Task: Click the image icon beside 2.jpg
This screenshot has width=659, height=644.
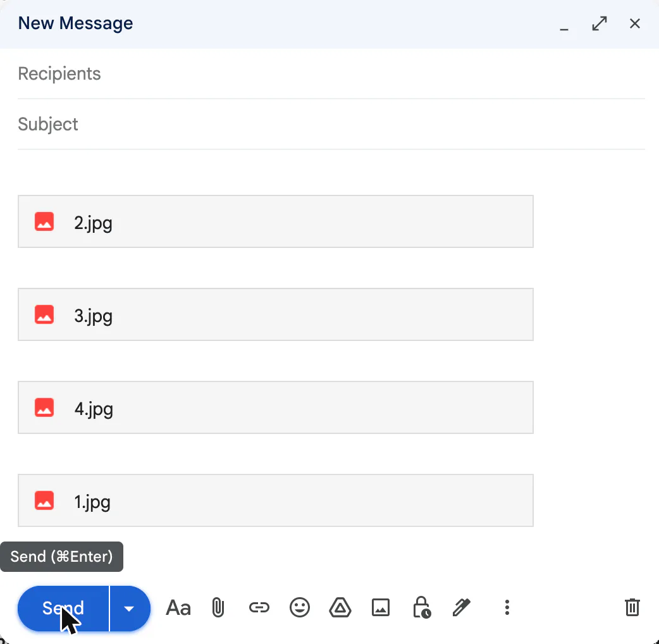Action: pos(44,221)
